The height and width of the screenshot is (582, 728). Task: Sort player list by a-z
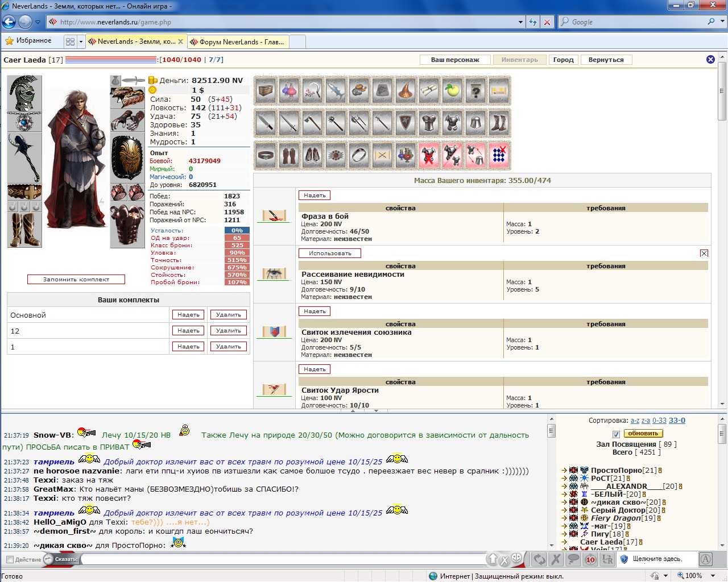635,421
